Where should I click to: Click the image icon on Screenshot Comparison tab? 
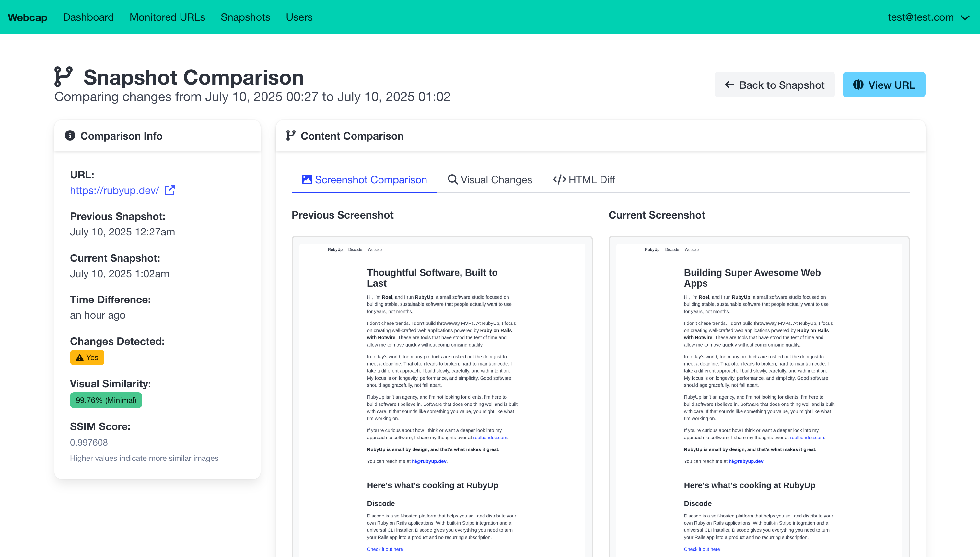tap(307, 179)
